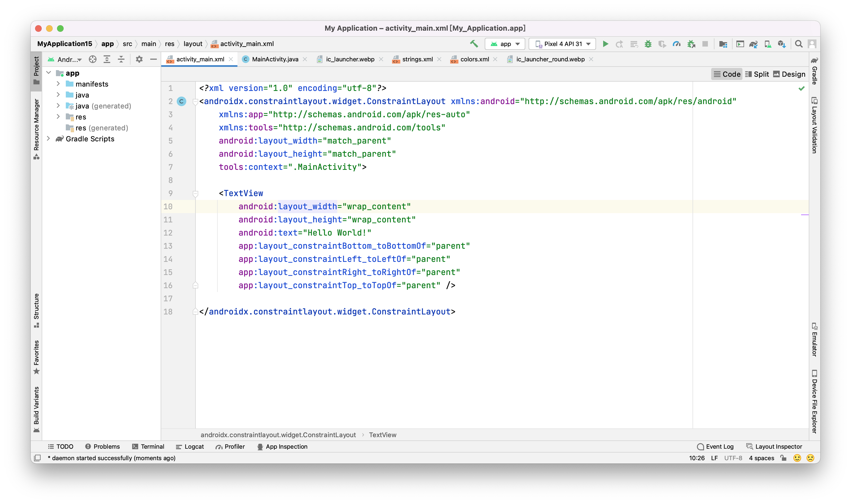Expand the java folder arrow
This screenshot has width=851, height=504.
pos(58,94)
